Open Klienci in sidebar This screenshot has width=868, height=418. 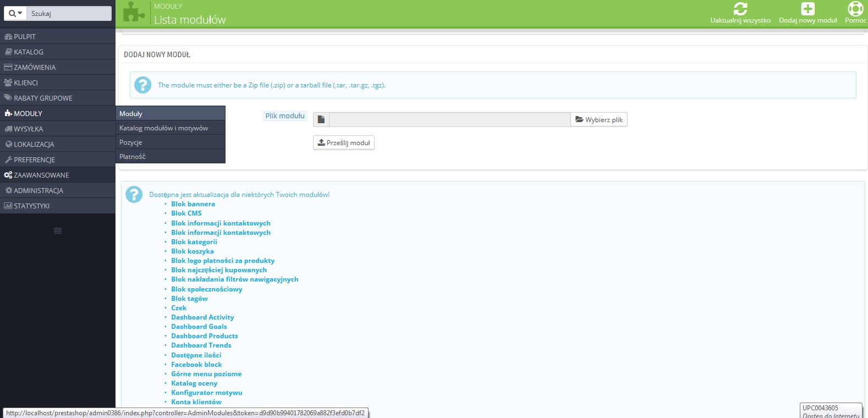tap(58, 82)
